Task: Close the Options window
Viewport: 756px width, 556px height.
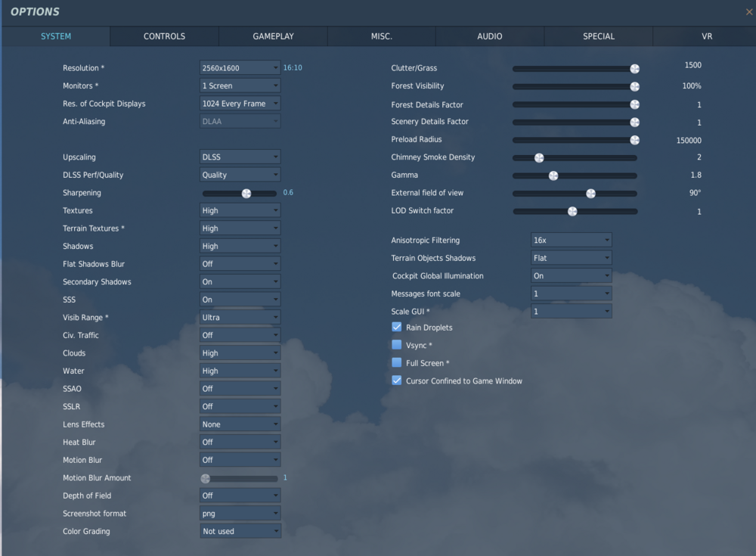Action: point(749,11)
